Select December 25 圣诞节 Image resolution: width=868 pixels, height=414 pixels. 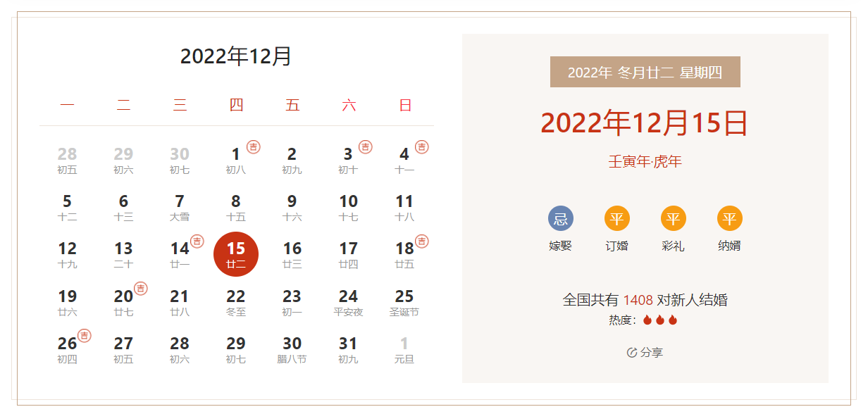[x=404, y=303]
